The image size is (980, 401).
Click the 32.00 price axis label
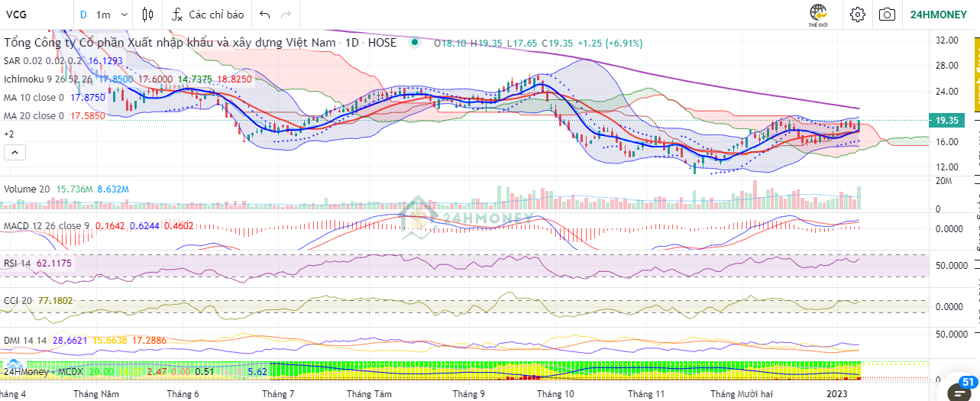pyautogui.click(x=946, y=40)
